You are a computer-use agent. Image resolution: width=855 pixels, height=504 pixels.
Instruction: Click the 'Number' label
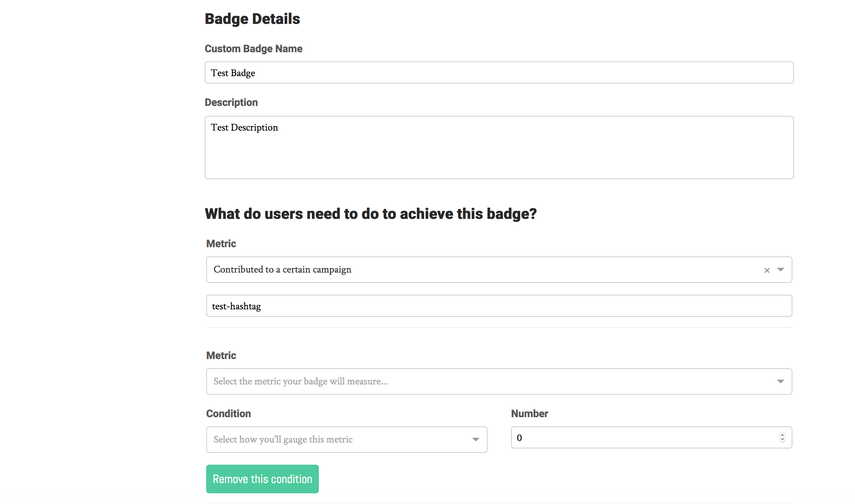(x=529, y=414)
